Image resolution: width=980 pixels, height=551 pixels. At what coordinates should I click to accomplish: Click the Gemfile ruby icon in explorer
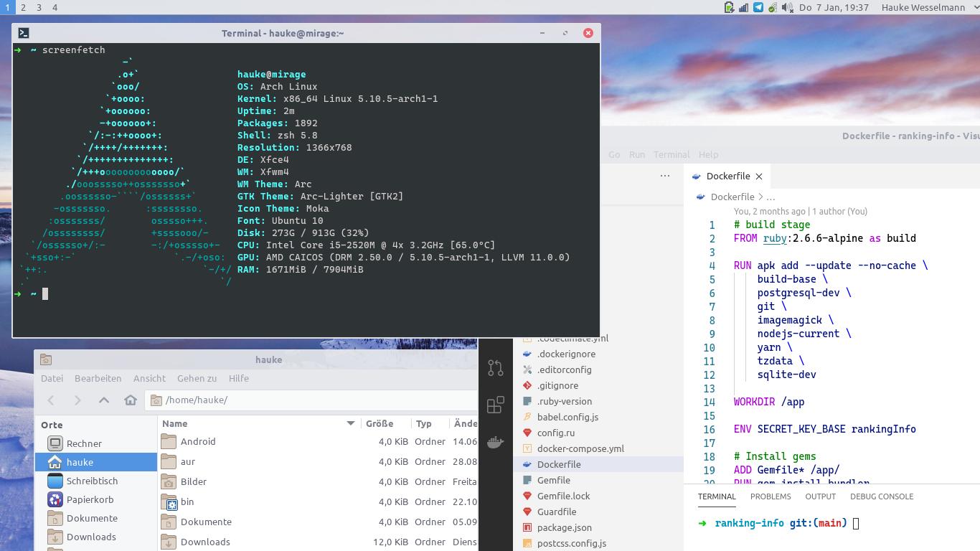tap(527, 480)
